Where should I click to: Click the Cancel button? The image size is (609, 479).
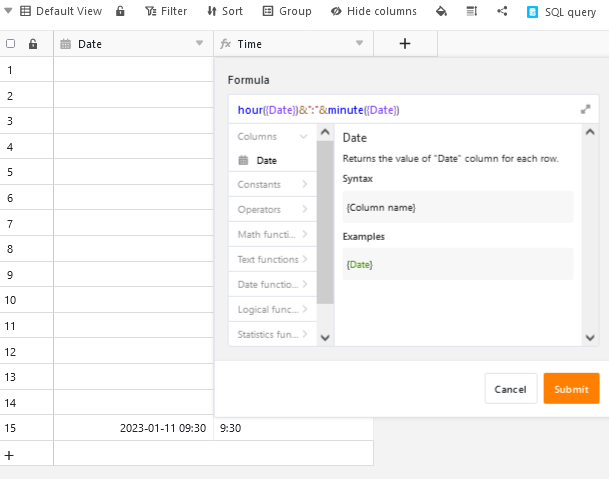click(510, 389)
